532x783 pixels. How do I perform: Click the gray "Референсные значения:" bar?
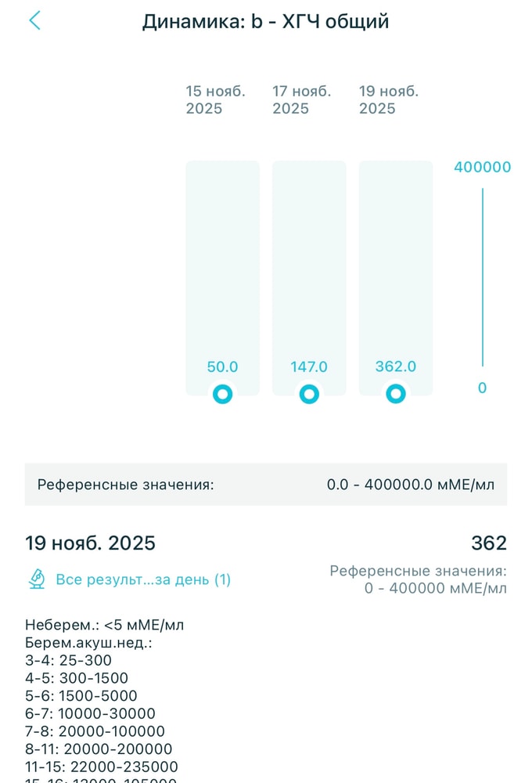tap(266, 485)
